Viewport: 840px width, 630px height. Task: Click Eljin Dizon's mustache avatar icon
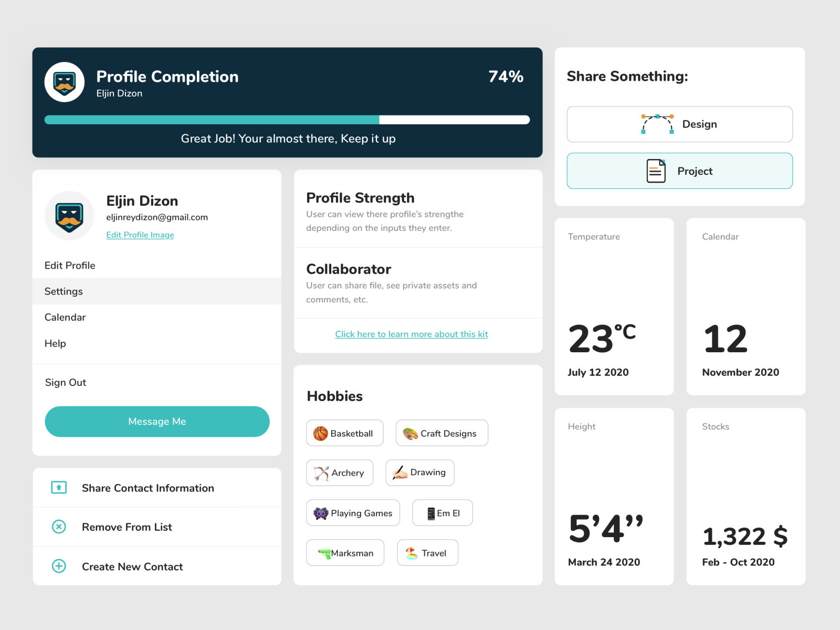70,216
